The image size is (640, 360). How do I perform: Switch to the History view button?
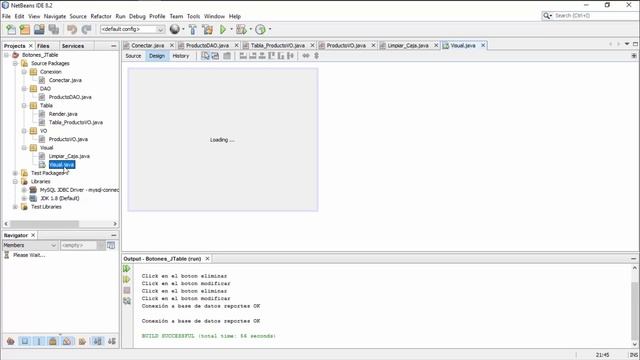click(x=180, y=56)
